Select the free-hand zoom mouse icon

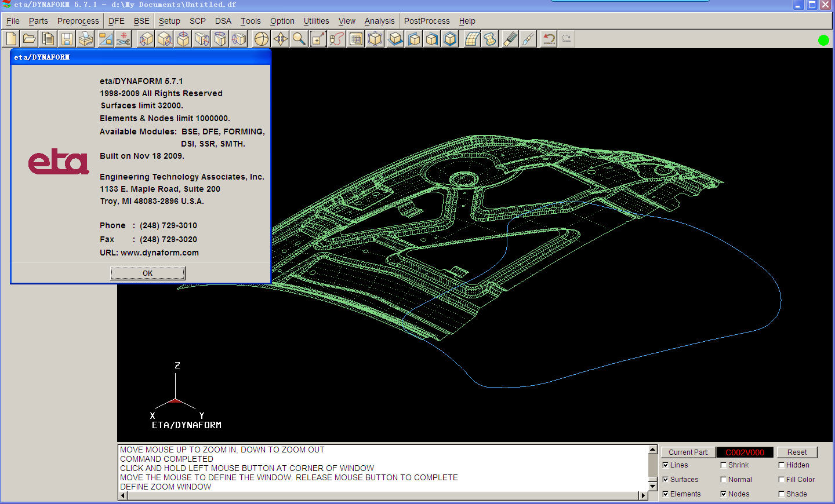(x=336, y=39)
